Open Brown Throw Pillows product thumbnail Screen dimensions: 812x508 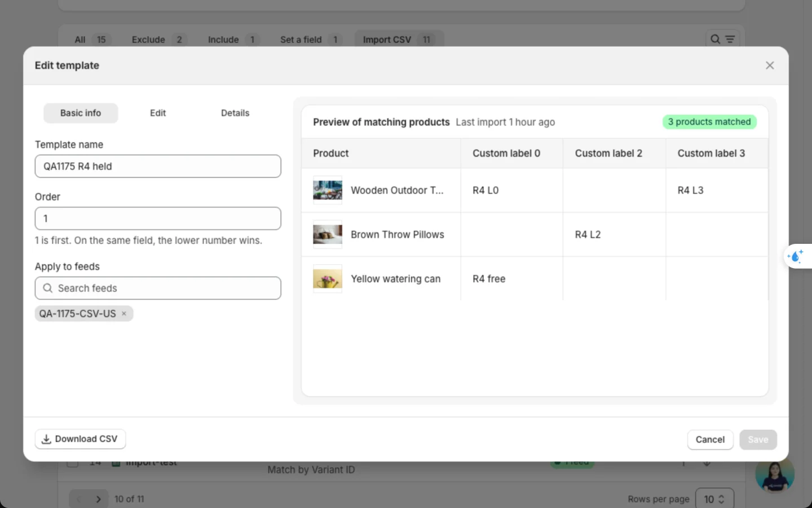(x=328, y=234)
